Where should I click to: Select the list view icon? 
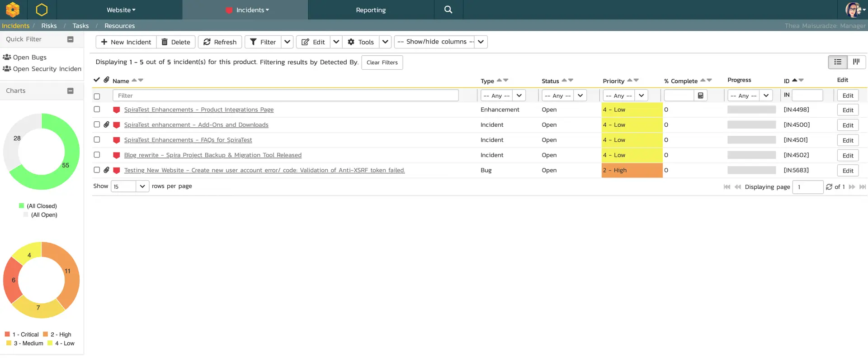pos(838,62)
